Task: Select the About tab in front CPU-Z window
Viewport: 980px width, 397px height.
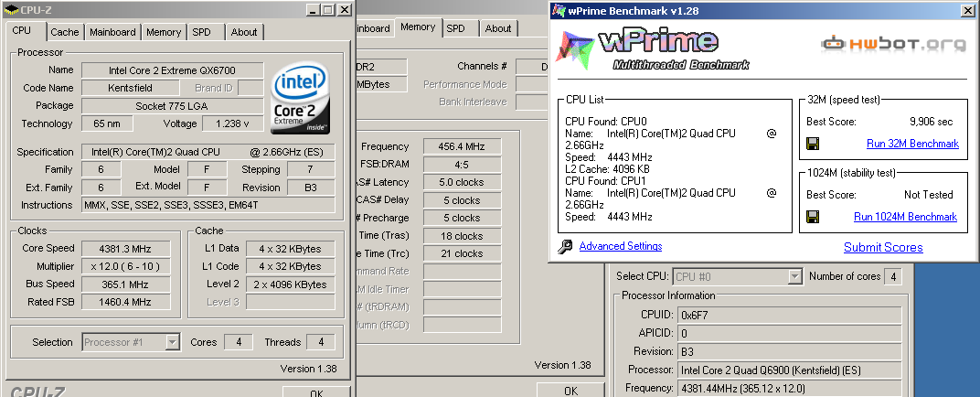Action: click(x=244, y=32)
